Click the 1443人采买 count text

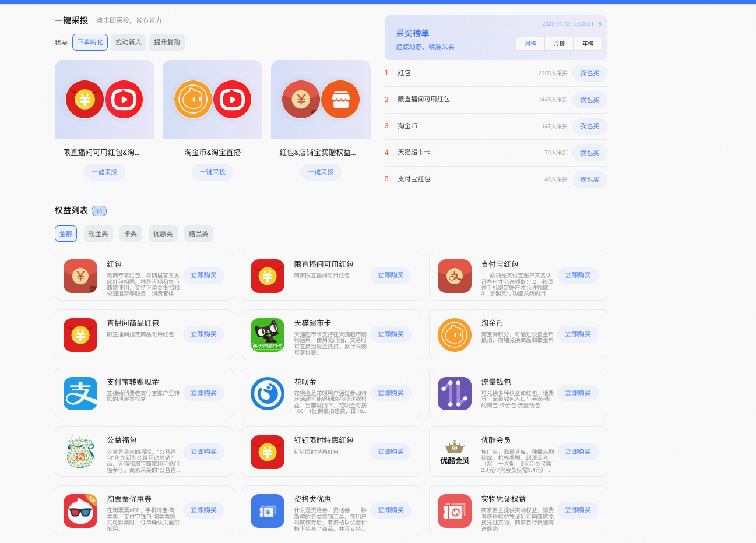pos(553,100)
